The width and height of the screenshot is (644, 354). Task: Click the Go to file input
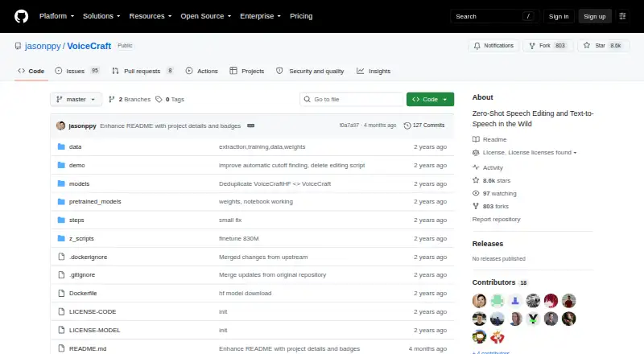[352, 100]
